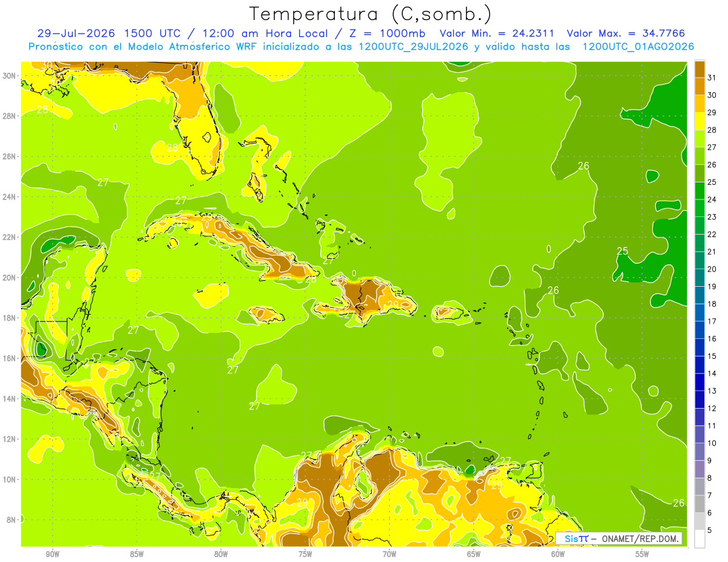The width and height of the screenshot is (728, 562).
Task: Pick the legend swatch between 26 and 27
Action: click(x=699, y=156)
